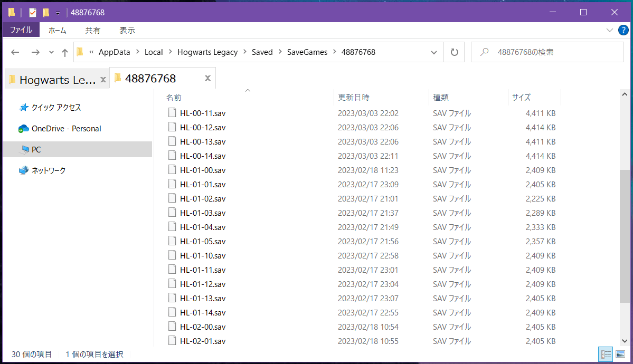Click date 2023/02/18 10:54 cell
Image resolution: width=633 pixels, height=364 pixels.
point(368,327)
